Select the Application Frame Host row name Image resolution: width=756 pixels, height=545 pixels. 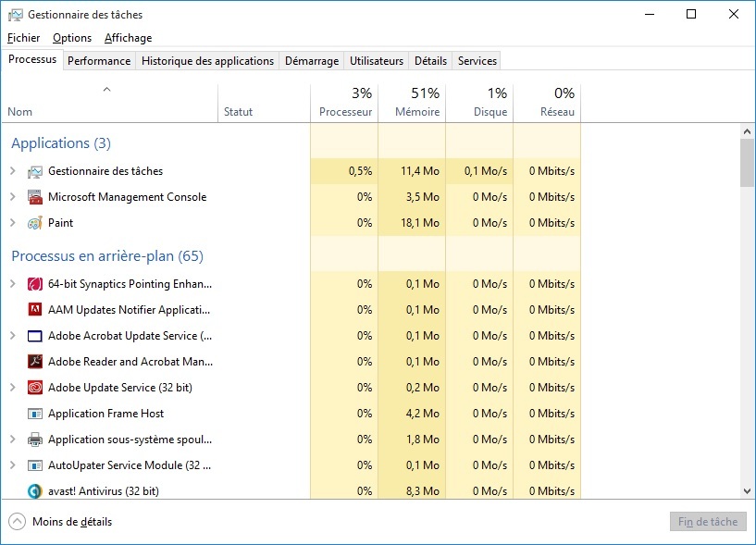click(x=106, y=414)
